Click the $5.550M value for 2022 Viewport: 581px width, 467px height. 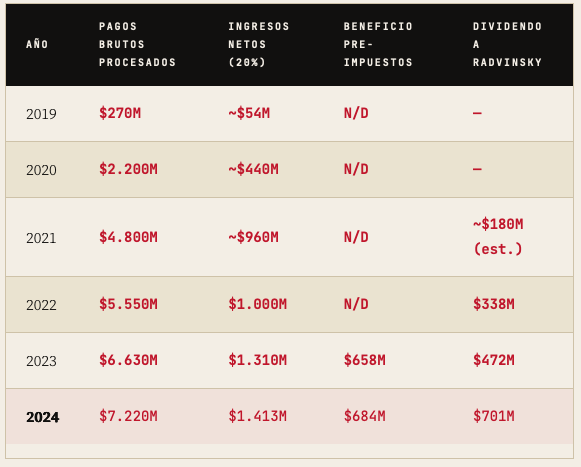[x=128, y=304]
